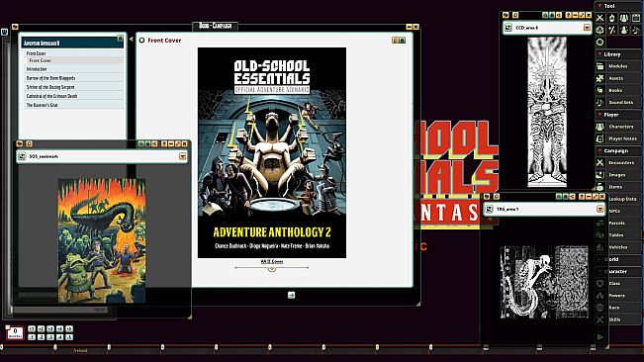Click the calendar tool icon
644x362 pixels.
click(636, 18)
